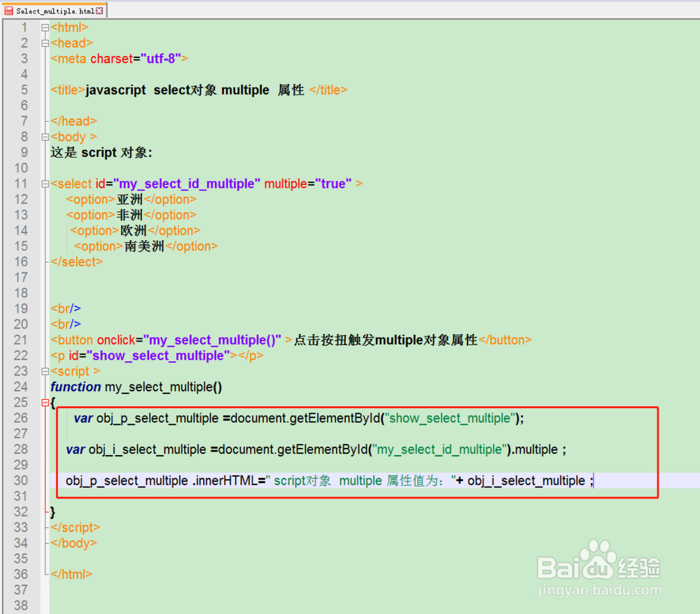
Task: Click line number 30 in the margin
Action: click(20, 481)
